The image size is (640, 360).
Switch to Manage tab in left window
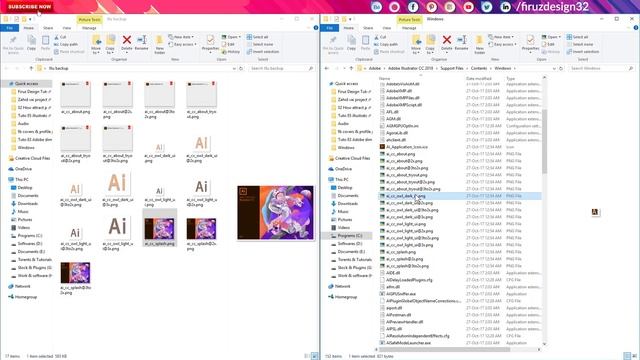point(89,28)
